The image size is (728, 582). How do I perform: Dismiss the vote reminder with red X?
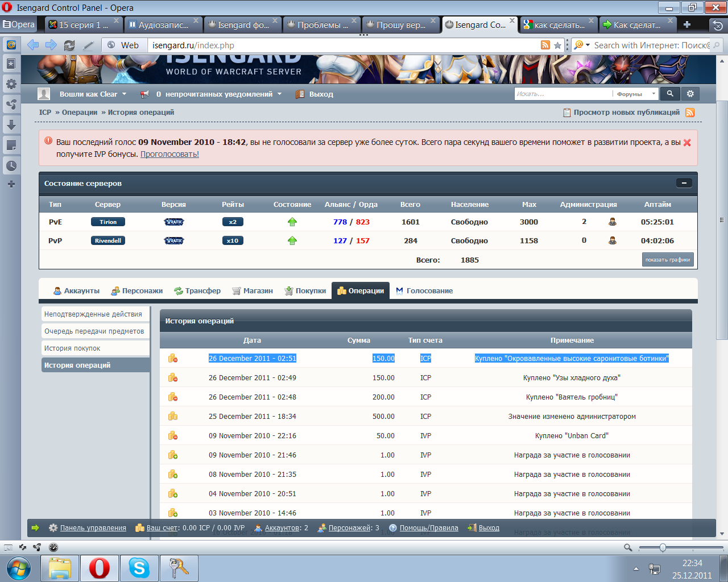(687, 143)
